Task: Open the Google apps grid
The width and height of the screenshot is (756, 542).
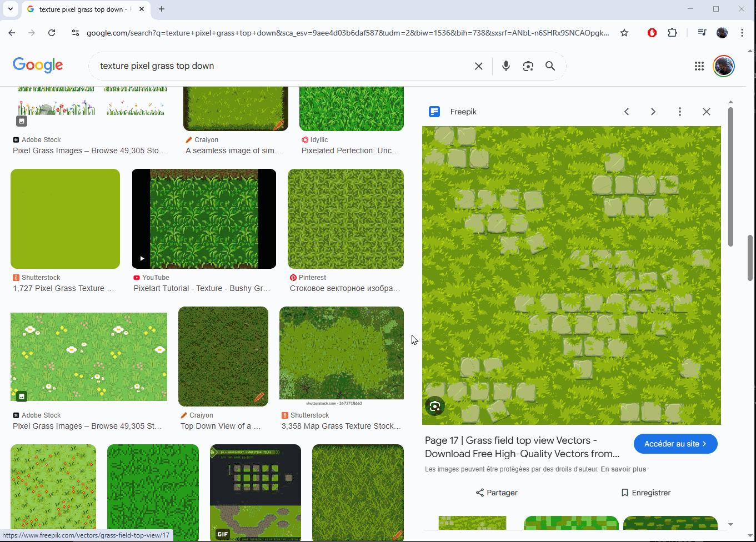Action: tap(699, 66)
